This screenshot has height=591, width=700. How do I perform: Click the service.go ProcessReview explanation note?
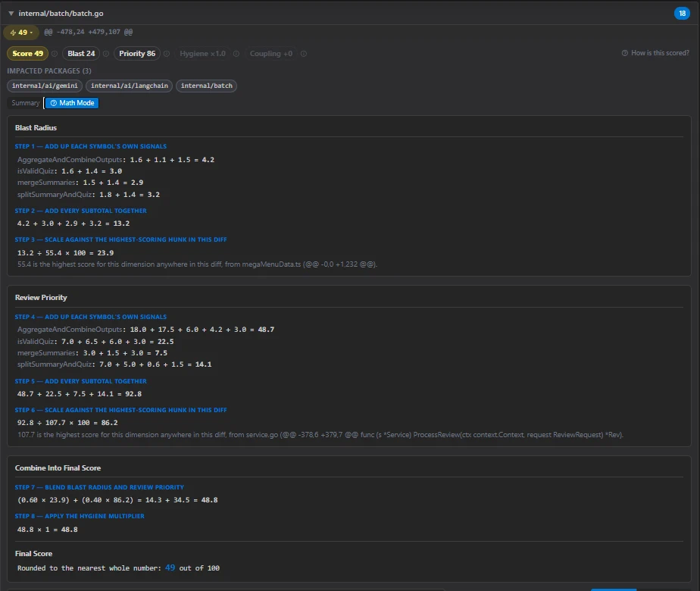pyautogui.click(x=320, y=435)
